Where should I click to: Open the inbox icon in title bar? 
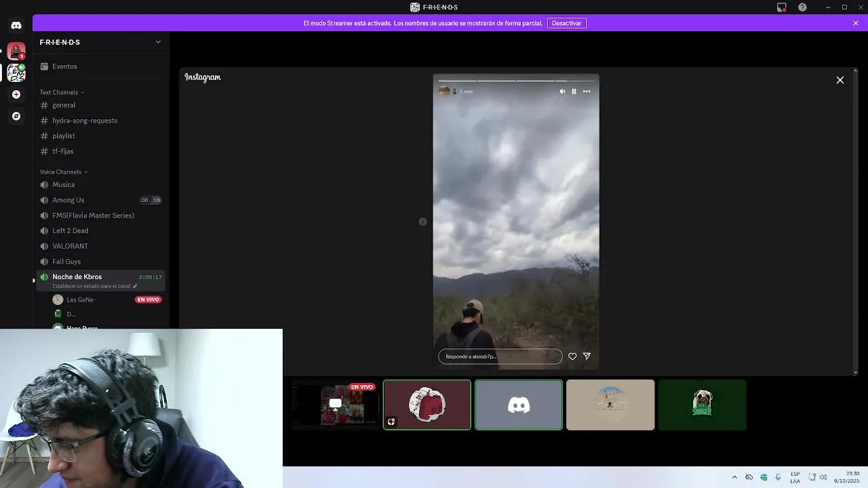(x=782, y=7)
